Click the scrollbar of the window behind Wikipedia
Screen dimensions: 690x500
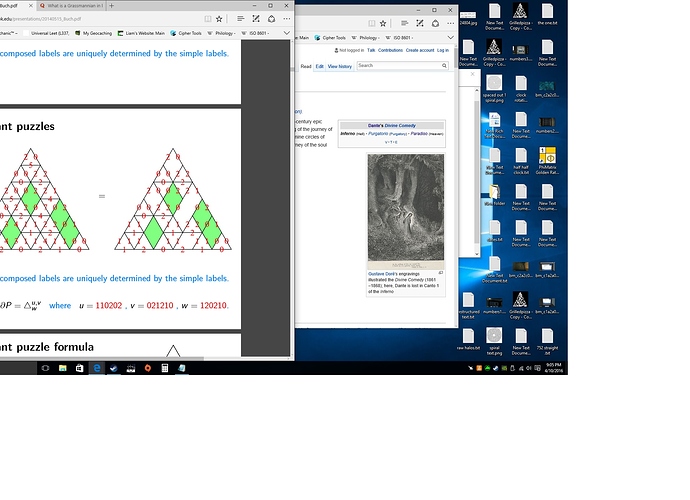pos(477,172)
